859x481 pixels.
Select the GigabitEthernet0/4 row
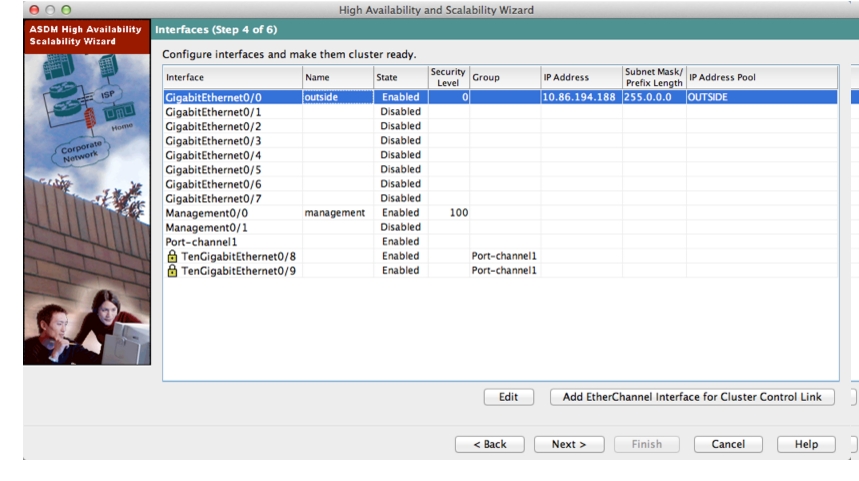coord(500,155)
